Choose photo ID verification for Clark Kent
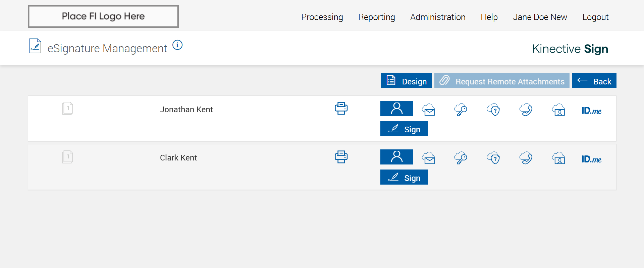 tap(559, 158)
